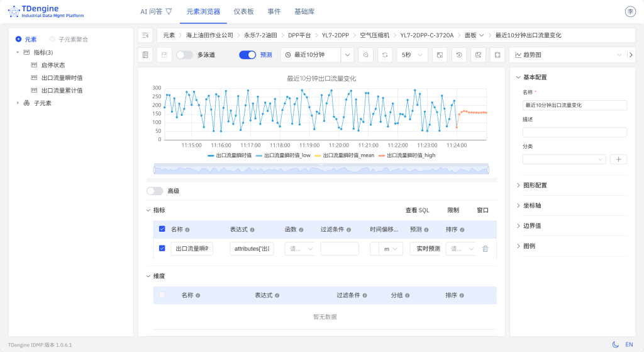
Task: Open the 面板 breadcrumb dropdown
Action: [474, 35]
